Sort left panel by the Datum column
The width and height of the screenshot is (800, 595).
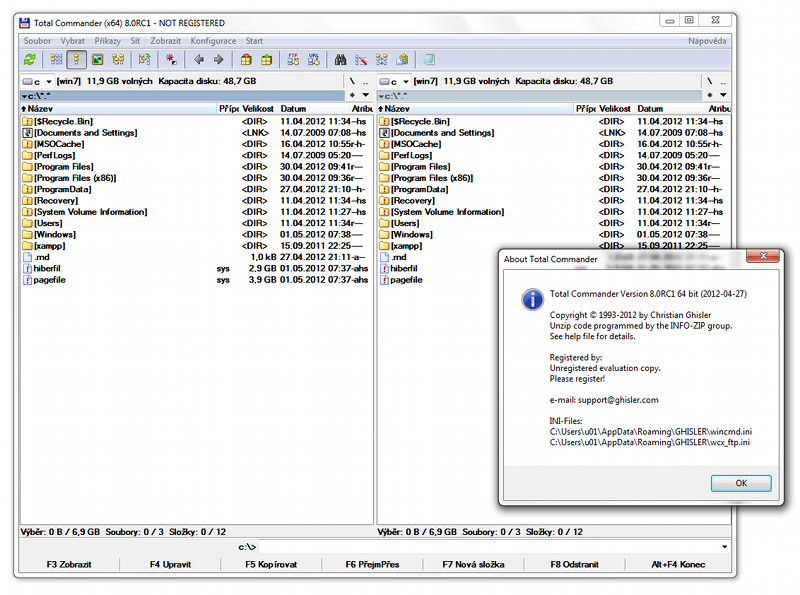pos(314,109)
